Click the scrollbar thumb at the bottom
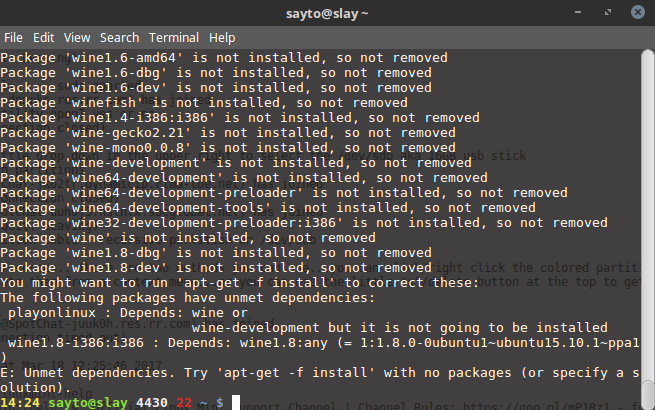Screen dimensions: 655x410 (x=648, y=395)
